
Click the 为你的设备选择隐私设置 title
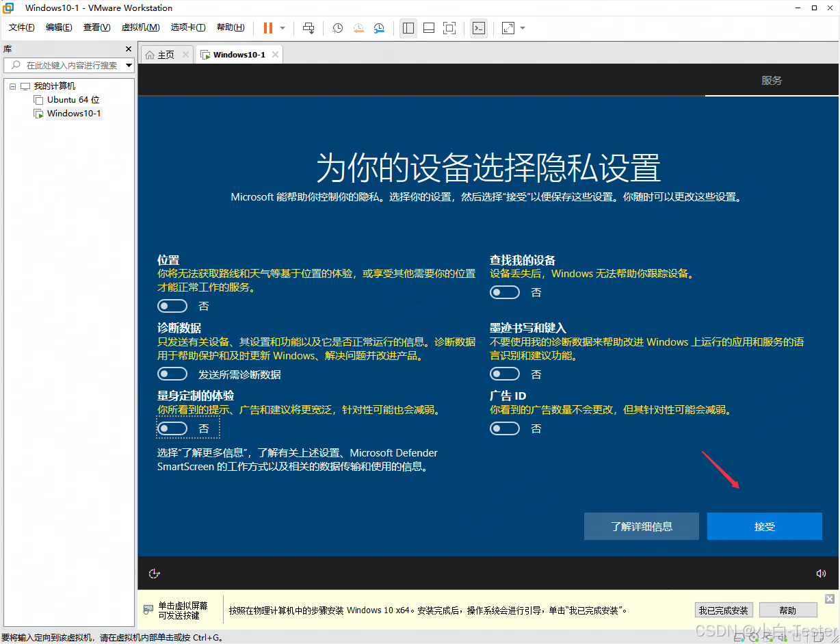pos(488,168)
